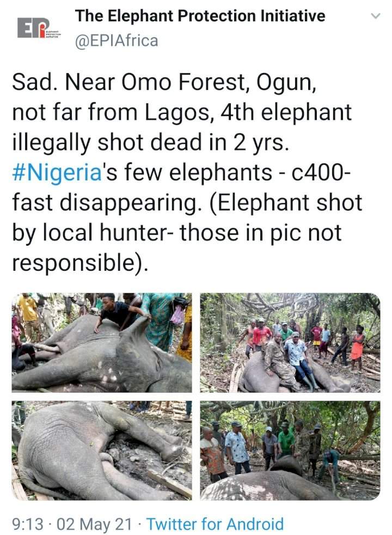Viewport: 392px width, 535px height.
Task: Click the @EPIAfrica handle
Action: (x=117, y=41)
